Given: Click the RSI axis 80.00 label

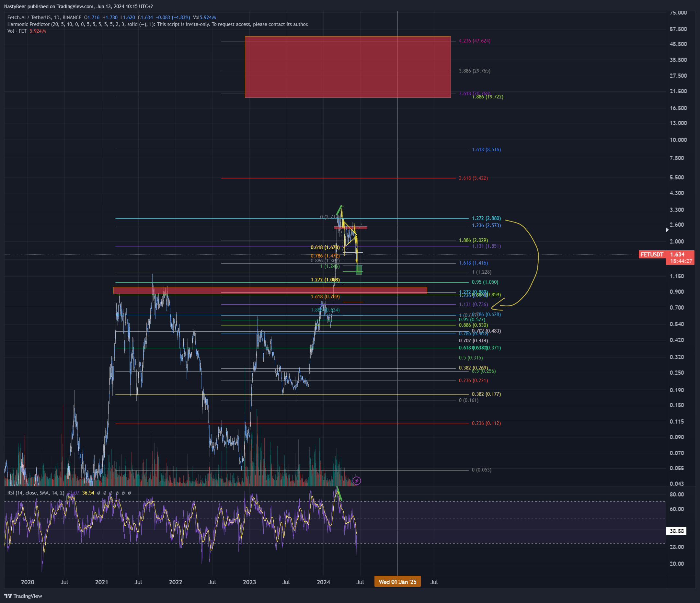Looking at the screenshot, I should (677, 495).
